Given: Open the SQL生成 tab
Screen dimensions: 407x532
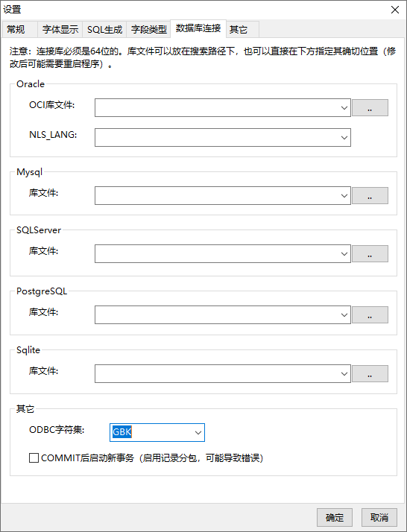Looking at the screenshot, I should tap(104, 30).
